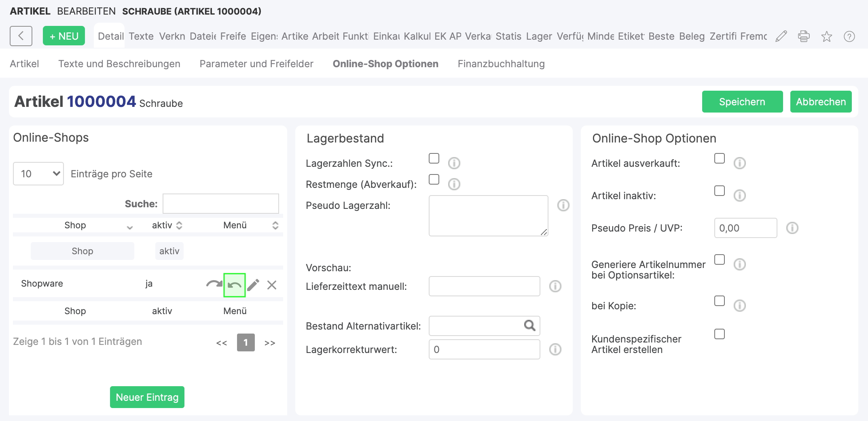The width and height of the screenshot is (868, 421).
Task: Click the printer icon in top toolbar
Action: pos(804,36)
